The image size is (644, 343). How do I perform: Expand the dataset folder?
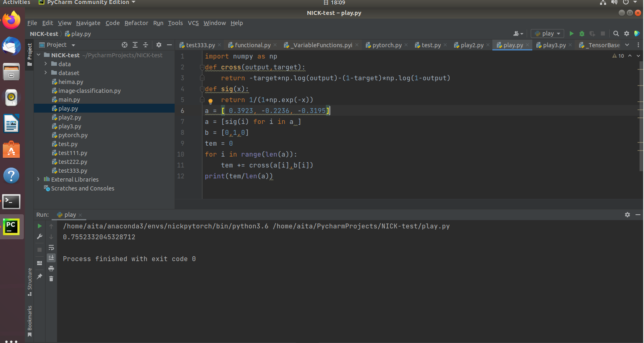tap(46, 73)
